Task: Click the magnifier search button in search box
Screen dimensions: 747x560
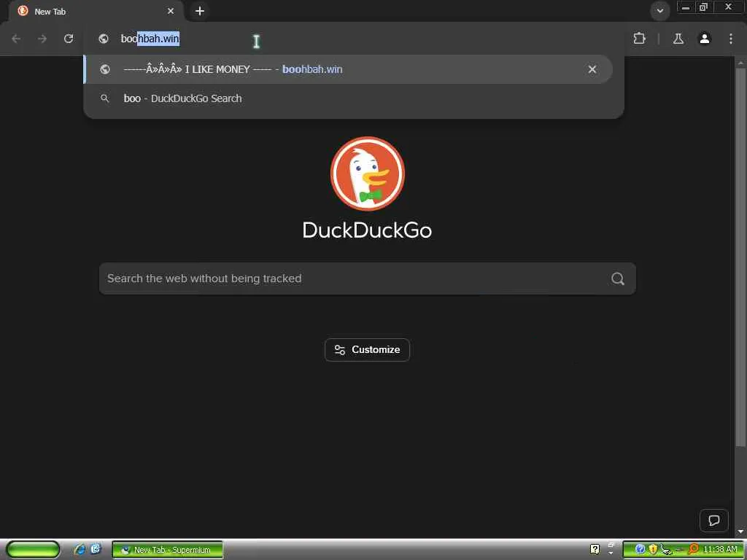Action: point(618,279)
